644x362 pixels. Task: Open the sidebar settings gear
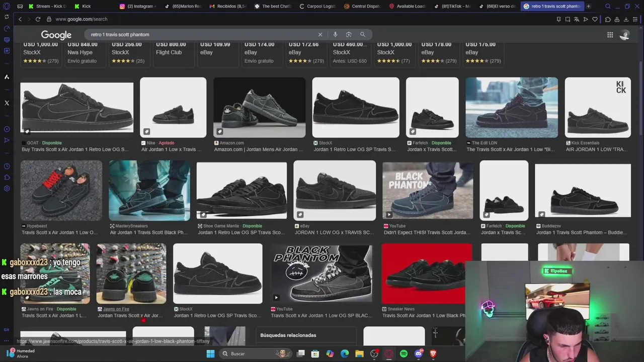[x=7, y=189]
